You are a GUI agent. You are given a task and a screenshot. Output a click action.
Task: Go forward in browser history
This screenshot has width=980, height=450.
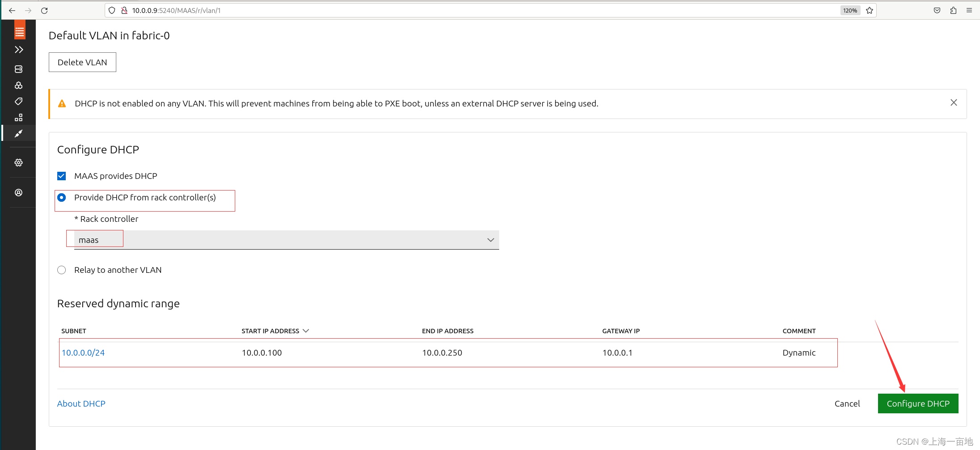click(x=28, y=10)
